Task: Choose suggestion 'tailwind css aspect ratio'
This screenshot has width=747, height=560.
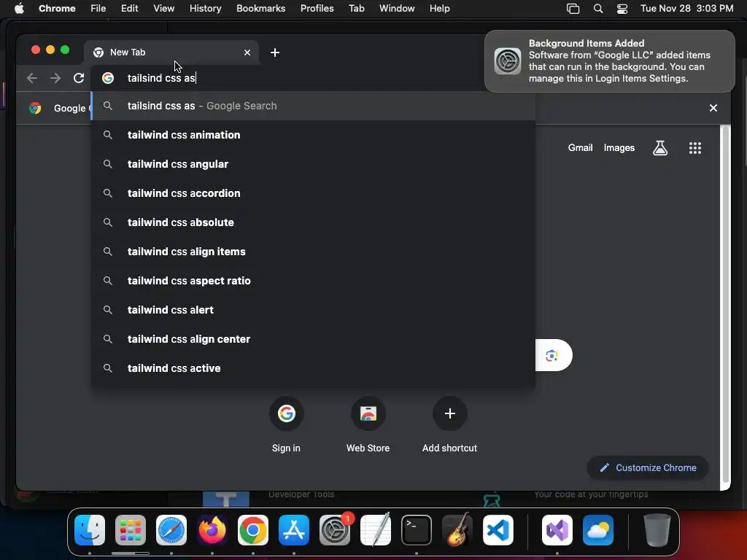Action: [314, 281]
